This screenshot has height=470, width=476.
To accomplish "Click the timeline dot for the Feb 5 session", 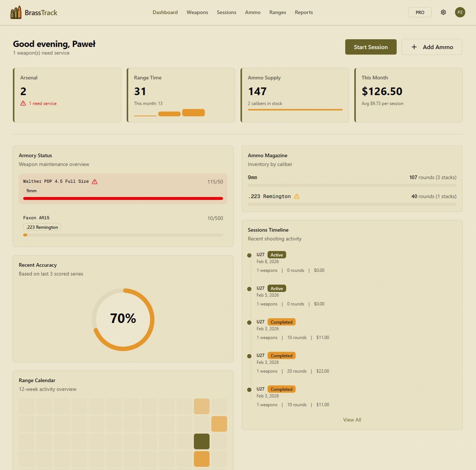I will [249, 288].
